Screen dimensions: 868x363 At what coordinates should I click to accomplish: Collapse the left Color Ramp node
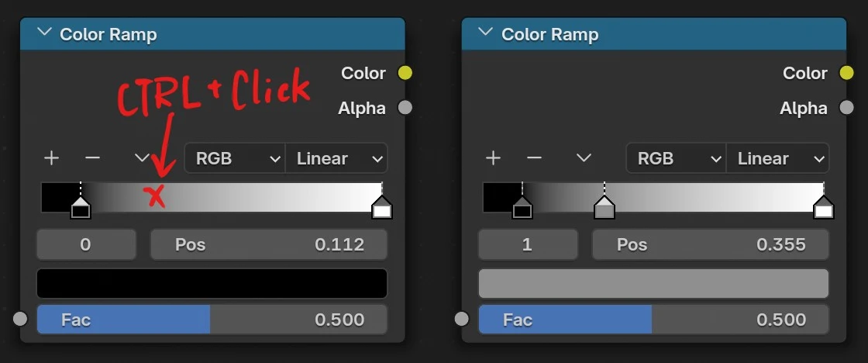[44, 33]
